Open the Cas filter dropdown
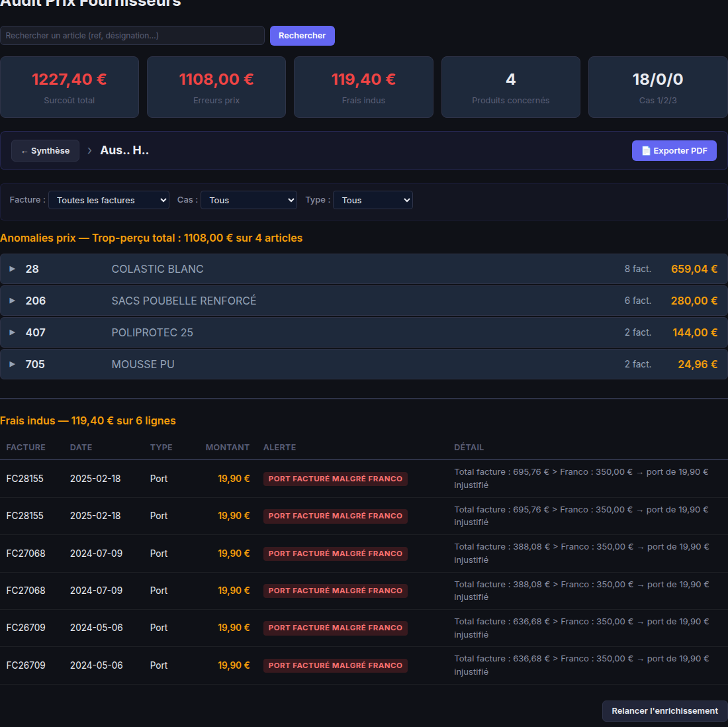The width and height of the screenshot is (728, 727). [248, 200]
